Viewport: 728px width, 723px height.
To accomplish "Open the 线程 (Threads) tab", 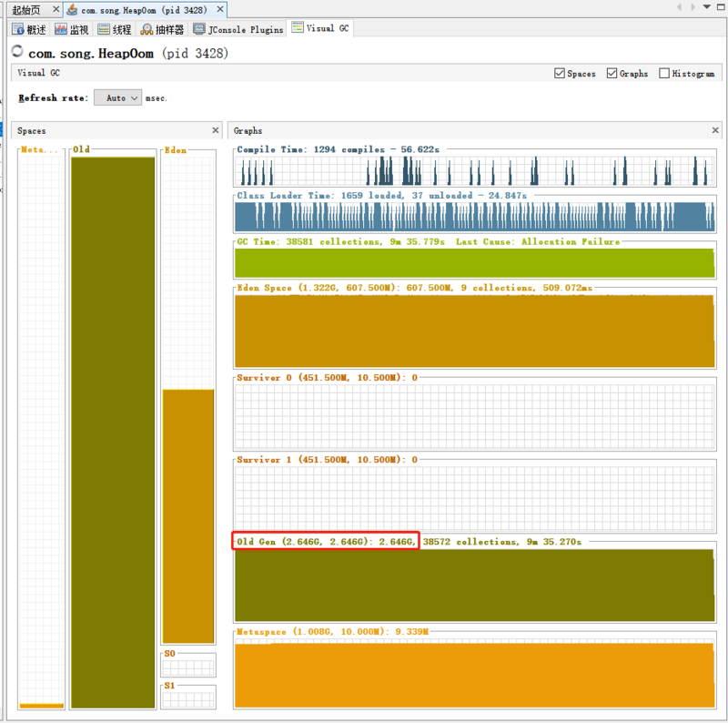I will click(x=115, y=29).
